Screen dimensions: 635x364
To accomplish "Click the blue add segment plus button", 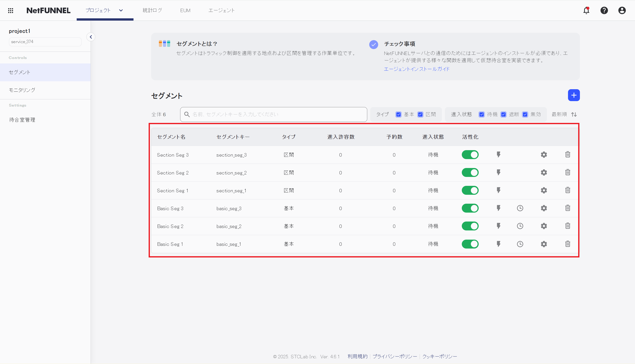I will click(x=573, y=95).
